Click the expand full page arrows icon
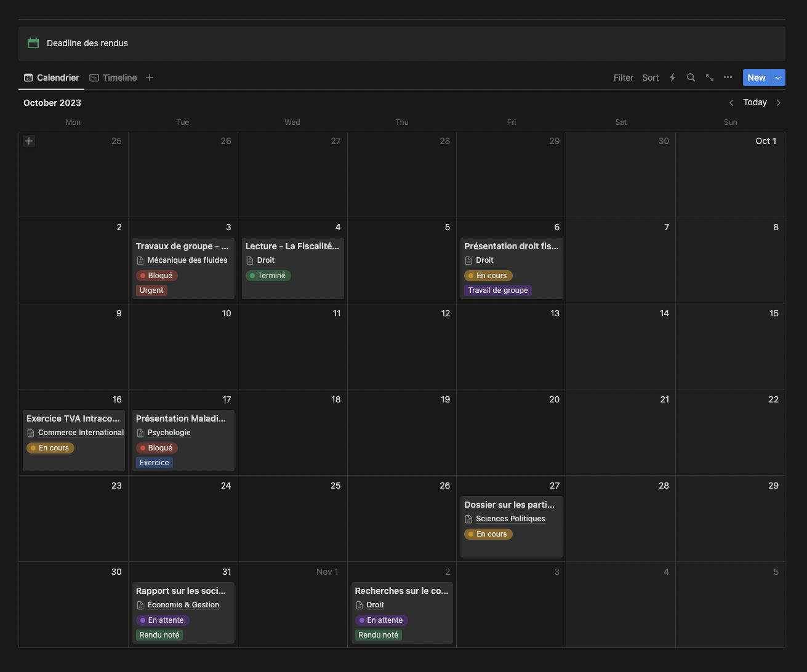Viewport: 807px width, 672px height. [710, 78]
